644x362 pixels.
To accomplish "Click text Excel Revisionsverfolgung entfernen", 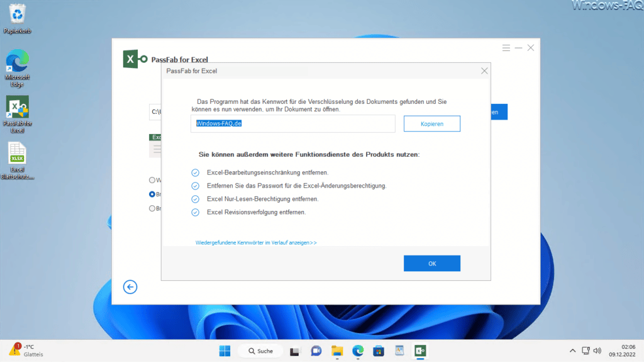I will pyautogui.click(x=257, y=212).
